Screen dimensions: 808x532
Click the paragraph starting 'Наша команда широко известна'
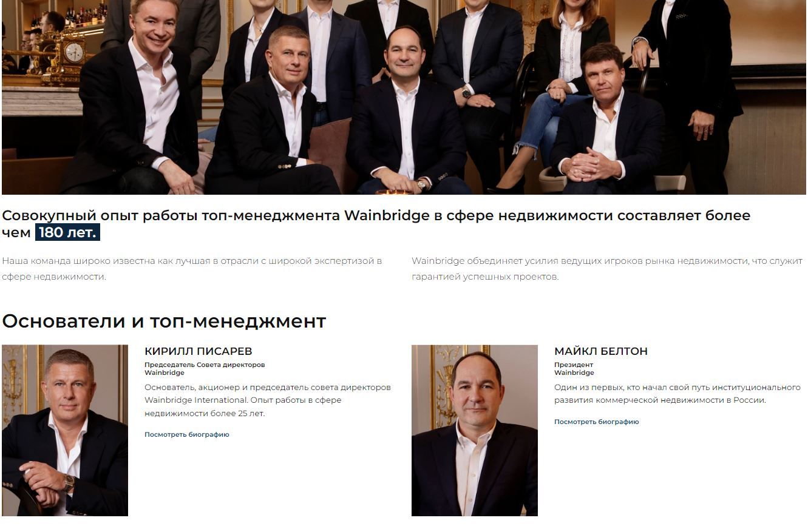pos(192,269)
